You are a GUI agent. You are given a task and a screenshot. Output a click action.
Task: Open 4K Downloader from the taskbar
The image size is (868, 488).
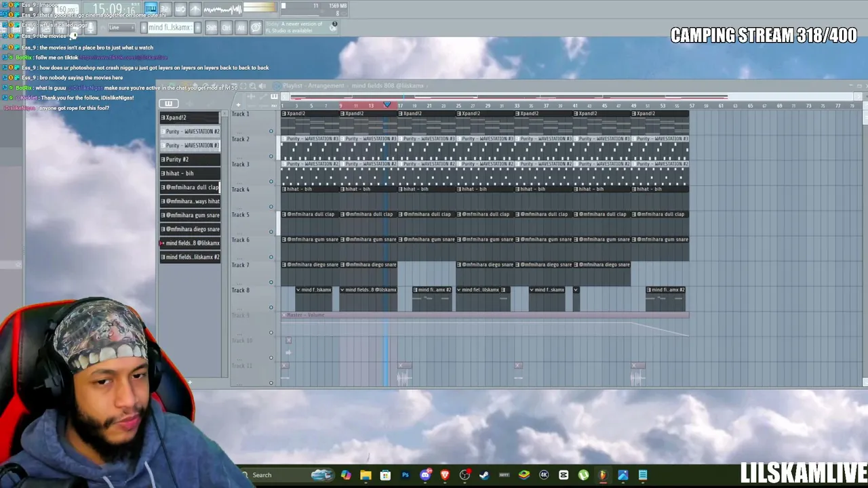click(x=544, y=475)
